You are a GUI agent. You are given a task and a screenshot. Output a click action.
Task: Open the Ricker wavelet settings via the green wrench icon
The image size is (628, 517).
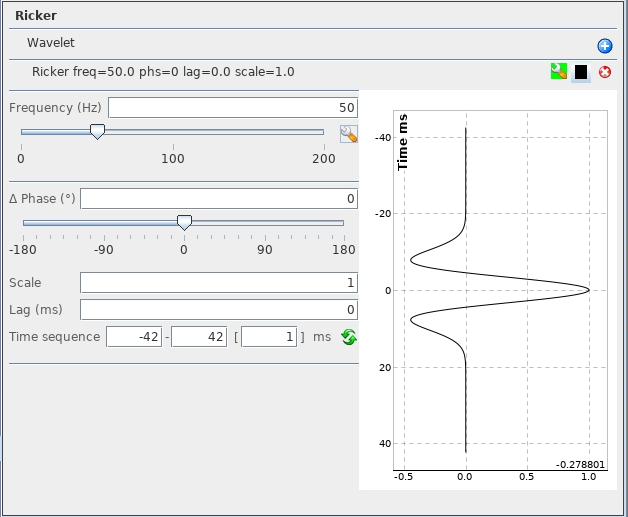[559, 72]
